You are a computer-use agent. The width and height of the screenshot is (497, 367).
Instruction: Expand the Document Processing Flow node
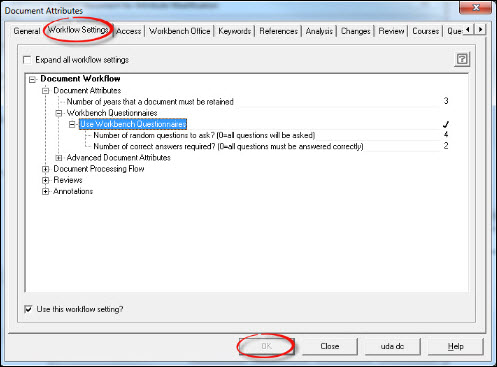click(x=45, y=169)
